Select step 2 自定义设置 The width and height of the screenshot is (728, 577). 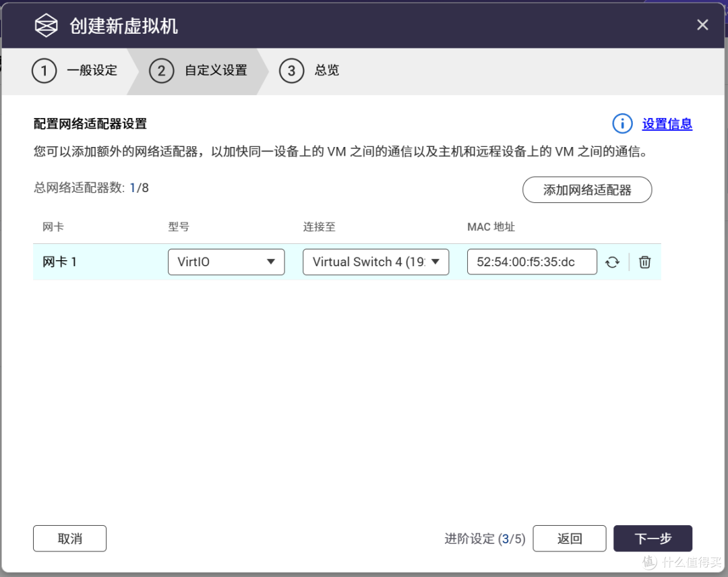coord(198,71)
